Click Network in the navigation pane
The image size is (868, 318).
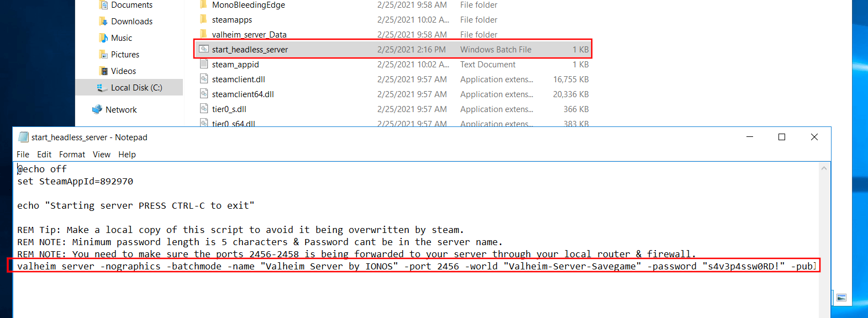pos(121,110)
